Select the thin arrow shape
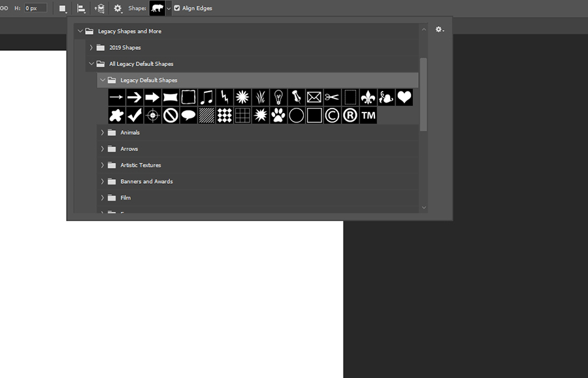The height and width of the screenshot is (378, 588). pyautogui.click(x=116, y=97)
